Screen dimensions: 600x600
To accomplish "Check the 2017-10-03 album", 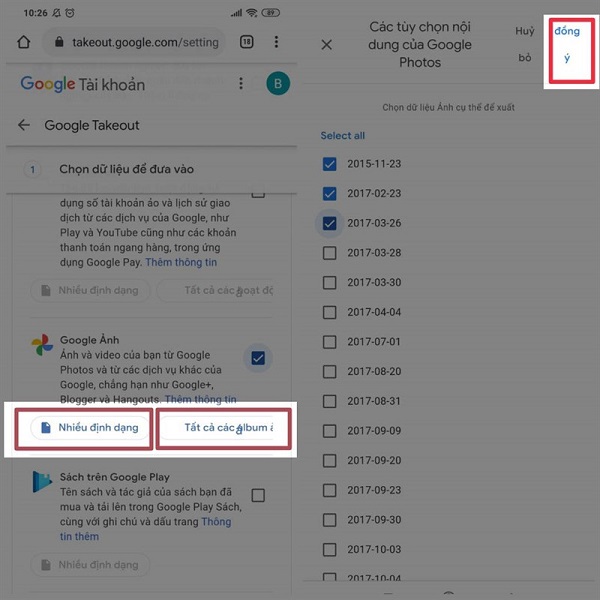I will (329, 550).
